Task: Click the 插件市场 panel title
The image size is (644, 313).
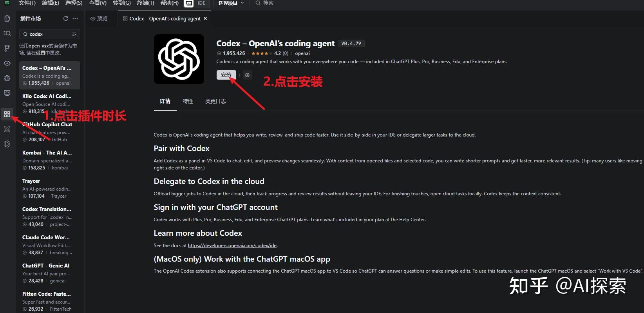Action: click(31, 18)
